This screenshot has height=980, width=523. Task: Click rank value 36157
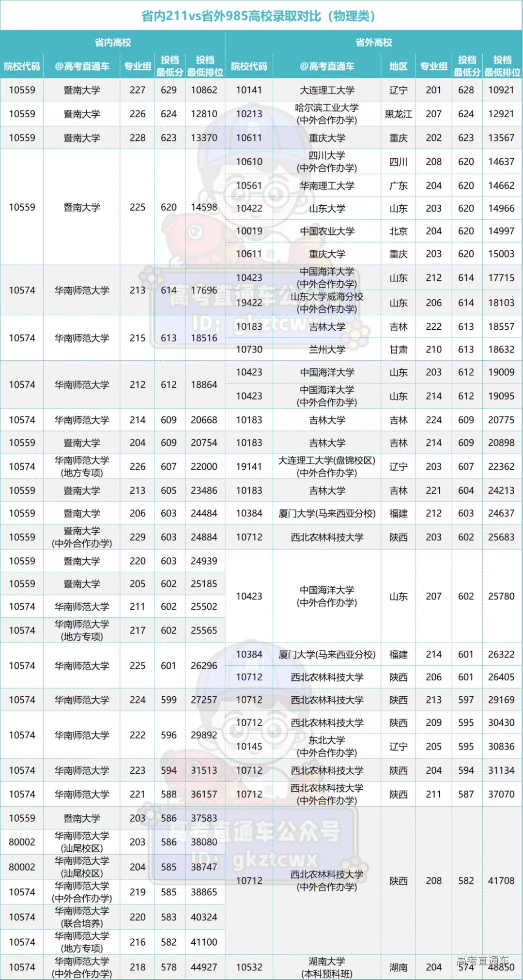pyautogui.click(x=204, y=794)
